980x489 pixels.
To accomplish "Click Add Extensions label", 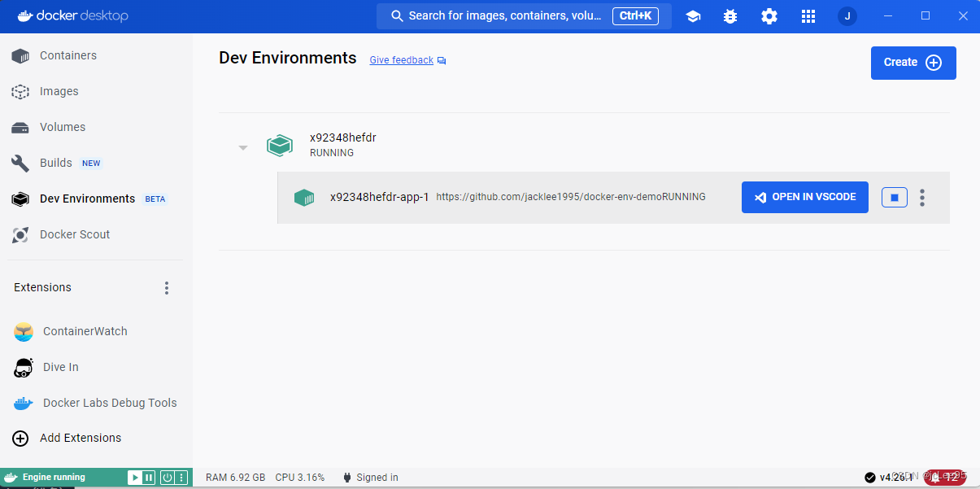I will click(x=81, y=438).
